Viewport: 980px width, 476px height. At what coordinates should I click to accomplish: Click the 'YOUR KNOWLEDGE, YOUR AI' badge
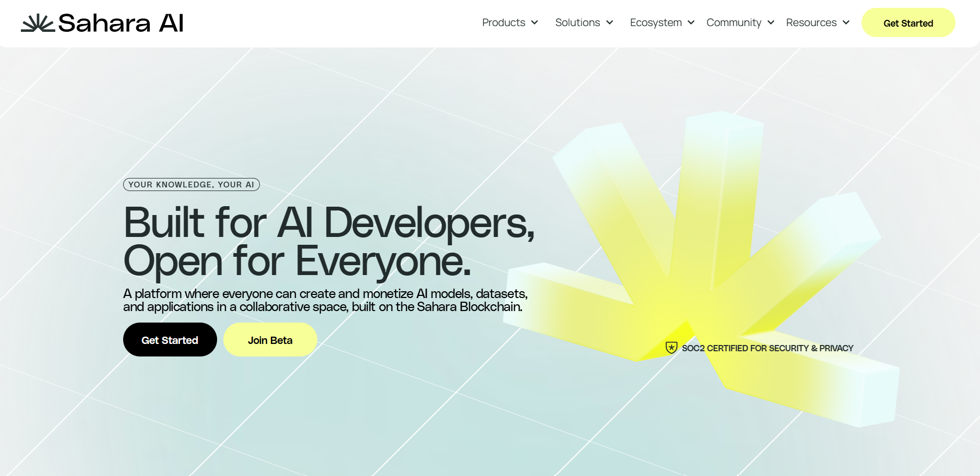pos(192,185)
